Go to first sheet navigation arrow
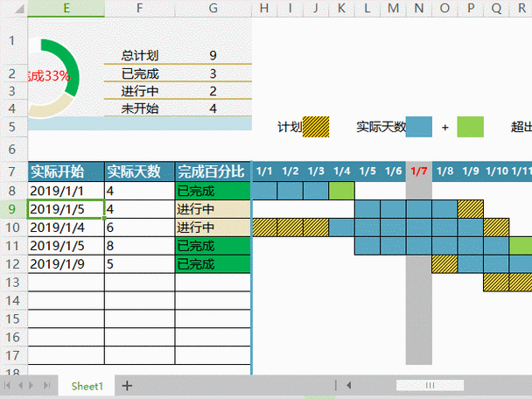Viewport: 532px width, 399px height. pos(9,385)
